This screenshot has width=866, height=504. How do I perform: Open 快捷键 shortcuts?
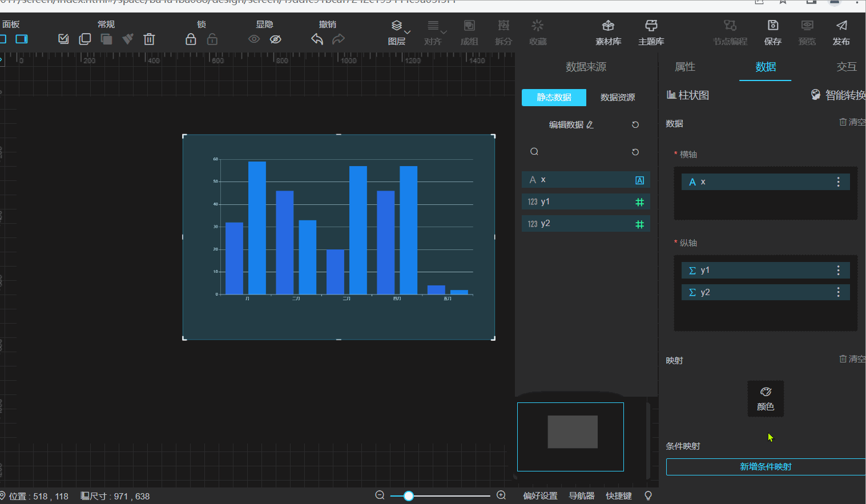point(619,496)
